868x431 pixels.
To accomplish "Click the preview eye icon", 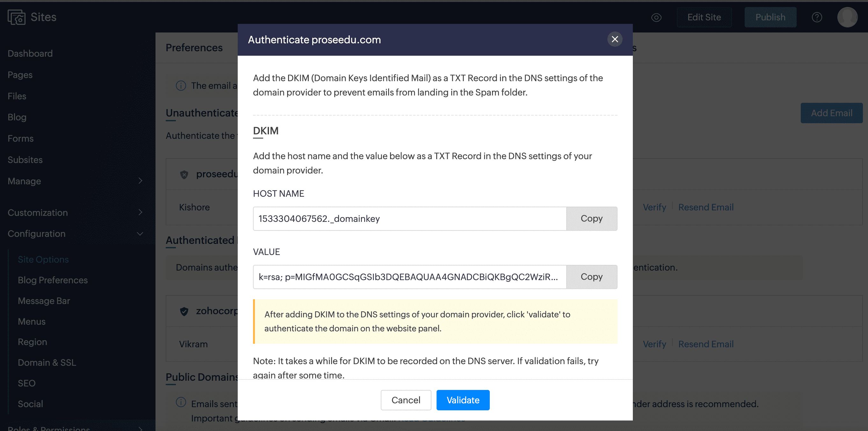I will tap(656, 18).
